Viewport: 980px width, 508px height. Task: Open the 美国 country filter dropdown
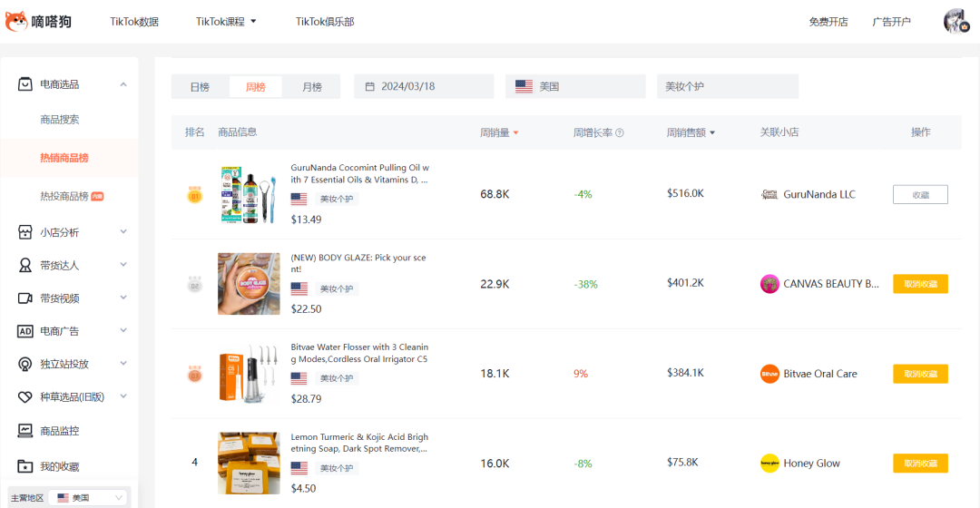(570, 87)
